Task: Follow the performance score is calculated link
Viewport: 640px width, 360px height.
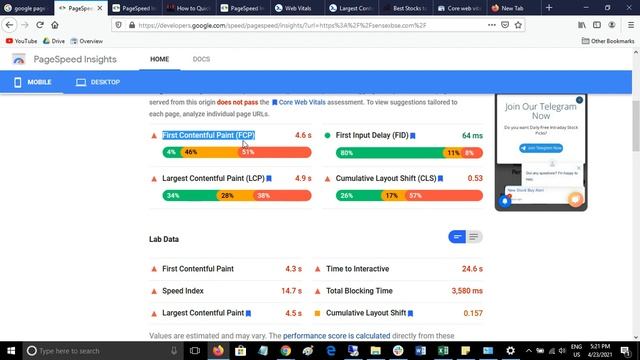Action: (336, 336)
